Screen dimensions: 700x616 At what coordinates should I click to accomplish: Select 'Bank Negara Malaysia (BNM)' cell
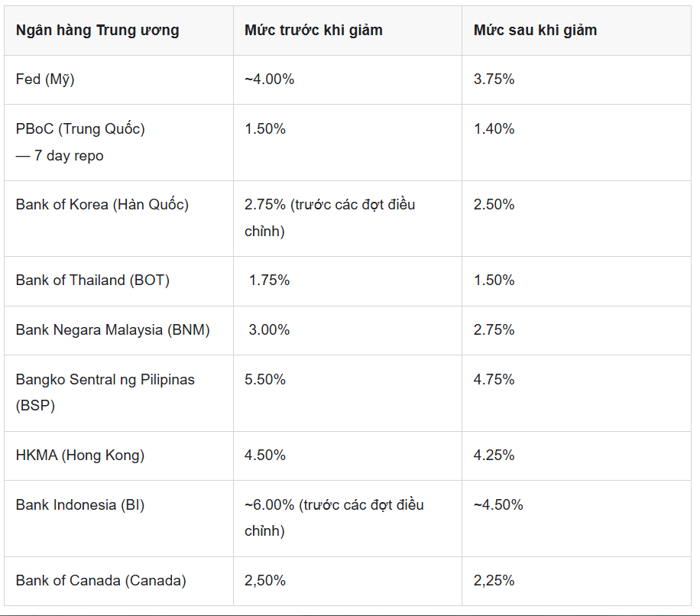(x=112, y=330)
